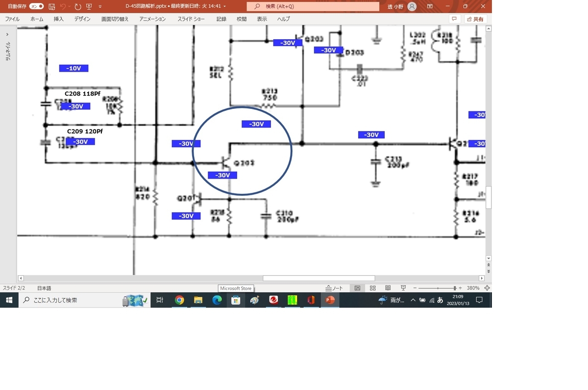Open Microsoft Store from taskbar

point(236,300)
